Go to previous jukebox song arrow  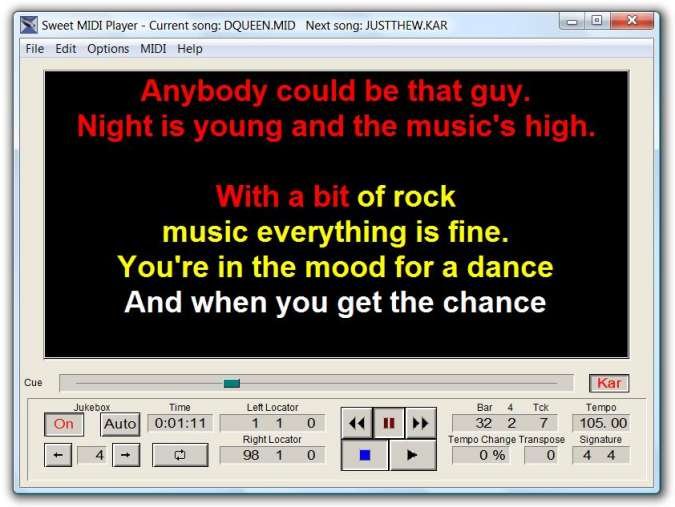click(58, 455)
